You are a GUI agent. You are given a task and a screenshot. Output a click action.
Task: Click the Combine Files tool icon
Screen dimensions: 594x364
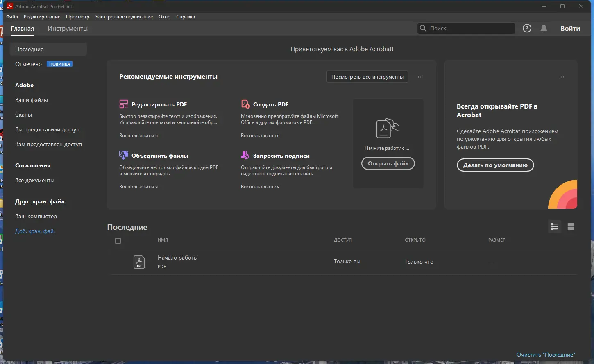(x=123, y=155)
